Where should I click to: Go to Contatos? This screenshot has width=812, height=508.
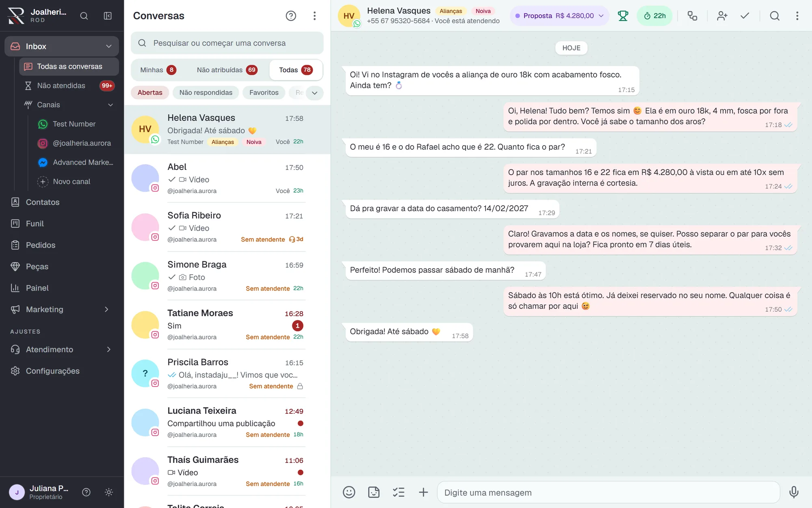(x=62, y=202)
